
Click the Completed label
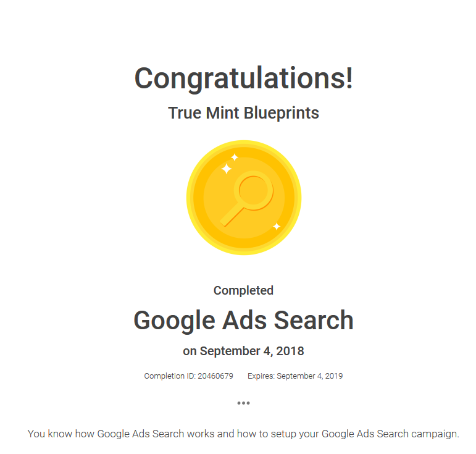[243, 290]
